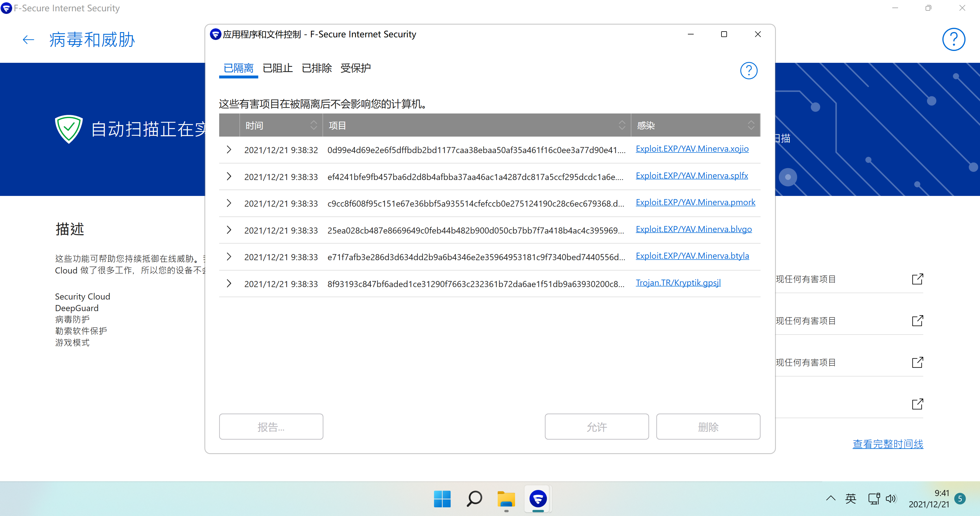The image size is (980, 516).
Task: Open the 9:41 2021/12/21 taskbar clock
Action: (x=929, y=499)
